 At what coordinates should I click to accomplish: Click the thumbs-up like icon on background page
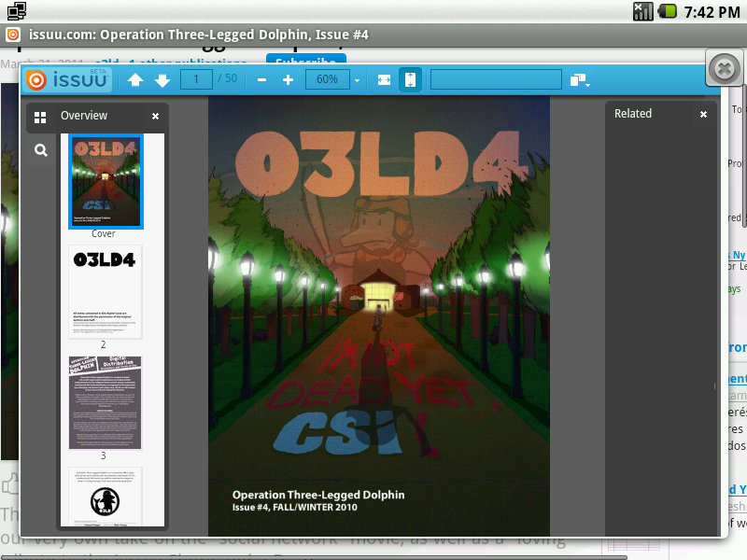pos(10,484)
